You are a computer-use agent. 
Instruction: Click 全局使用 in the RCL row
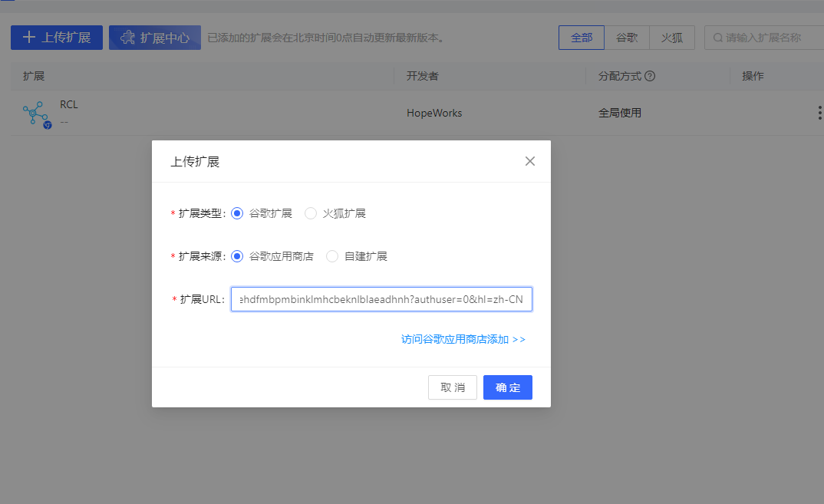pos(620,113)
